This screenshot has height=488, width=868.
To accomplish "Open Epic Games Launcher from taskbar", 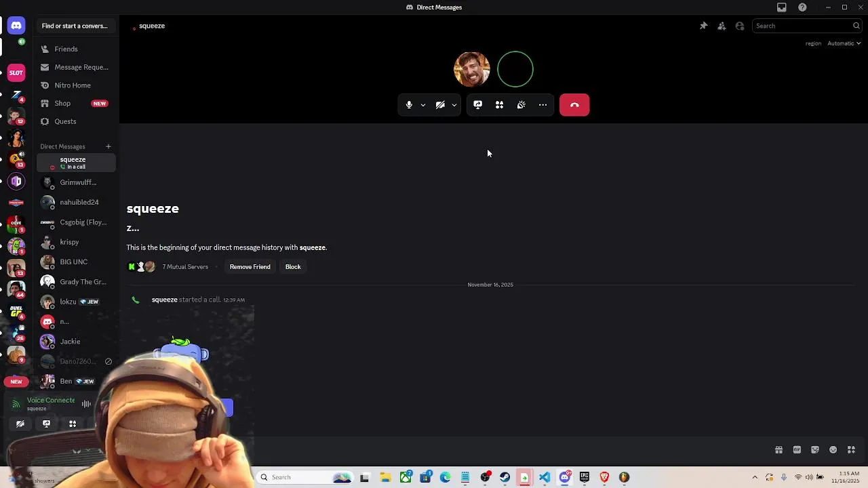I will pyautogui.click(x=585, y=477).
